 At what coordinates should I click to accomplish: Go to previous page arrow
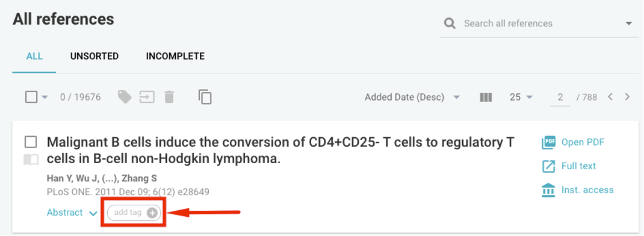[610, 97]
